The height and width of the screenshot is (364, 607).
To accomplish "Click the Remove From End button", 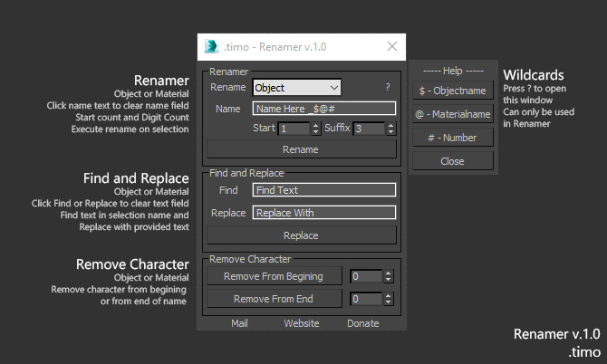I will point(275,299).
